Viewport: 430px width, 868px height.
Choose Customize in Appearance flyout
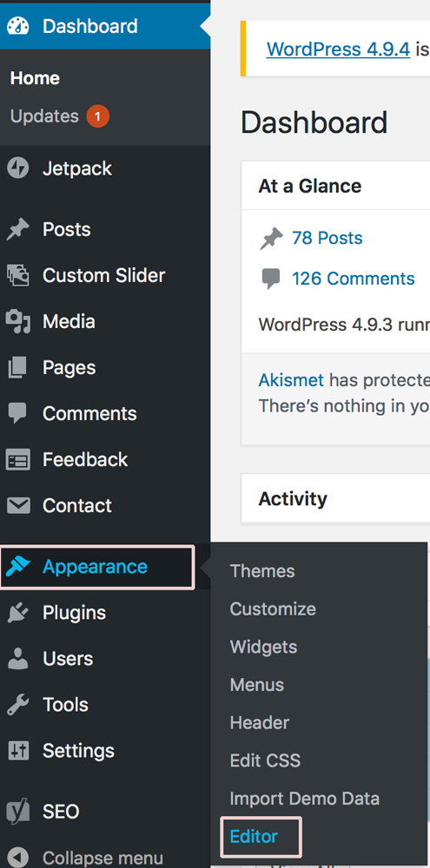click(x=273, y=609)
